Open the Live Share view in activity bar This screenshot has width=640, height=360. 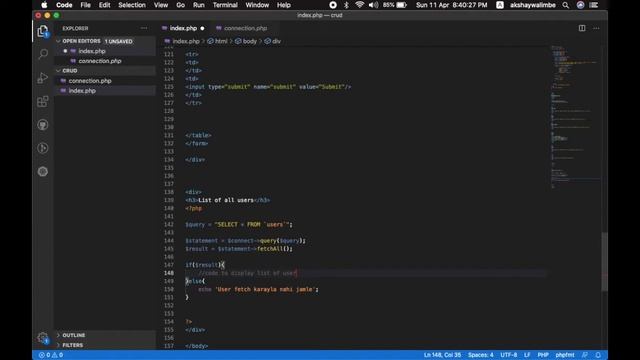click(43, 148)
